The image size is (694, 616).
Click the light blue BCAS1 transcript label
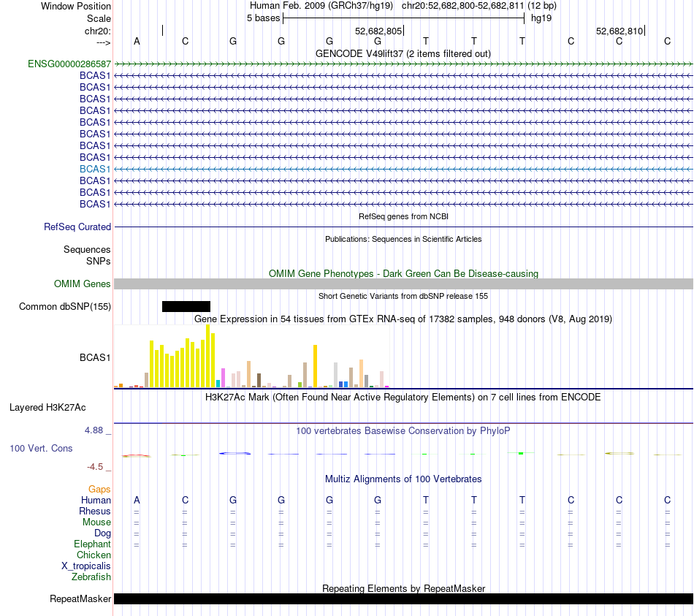tap(95, 170)
